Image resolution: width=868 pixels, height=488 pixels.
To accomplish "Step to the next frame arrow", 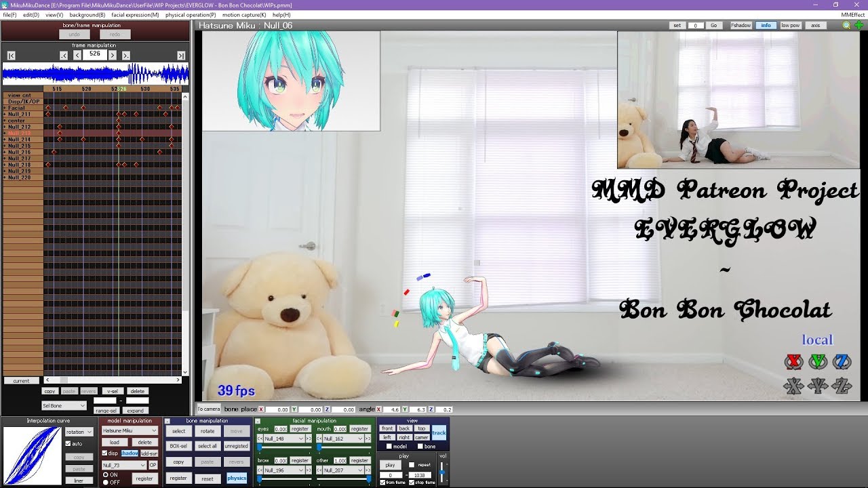I will [x=113, y=56].
